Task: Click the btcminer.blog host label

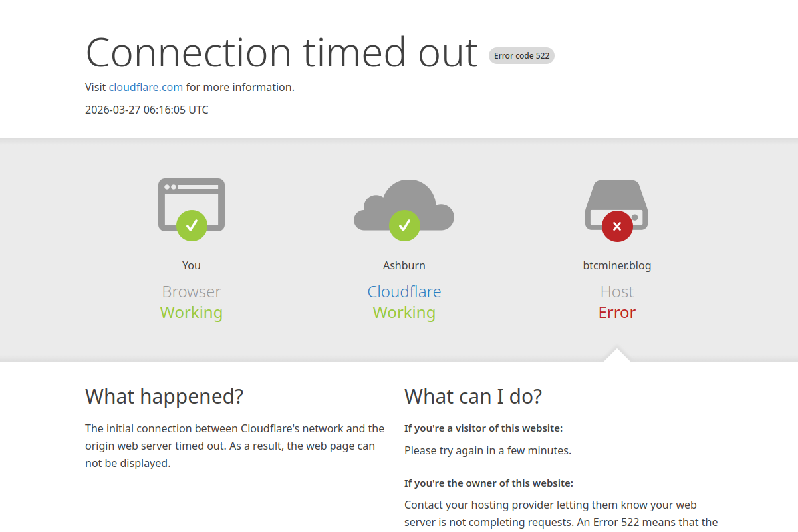Action: tap(617, 265)
